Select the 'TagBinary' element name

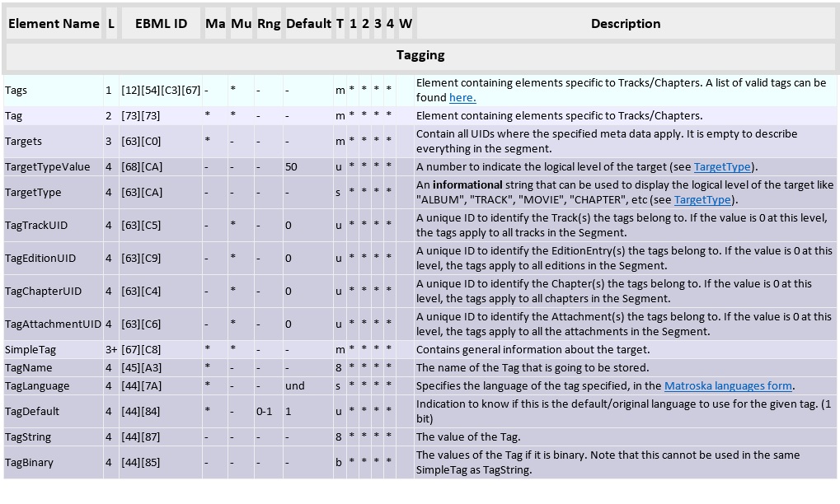(29, 462)
